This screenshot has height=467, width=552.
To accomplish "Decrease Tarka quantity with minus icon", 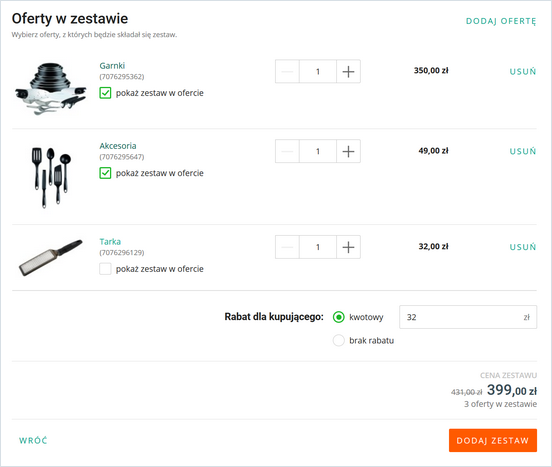I will 287,247.
